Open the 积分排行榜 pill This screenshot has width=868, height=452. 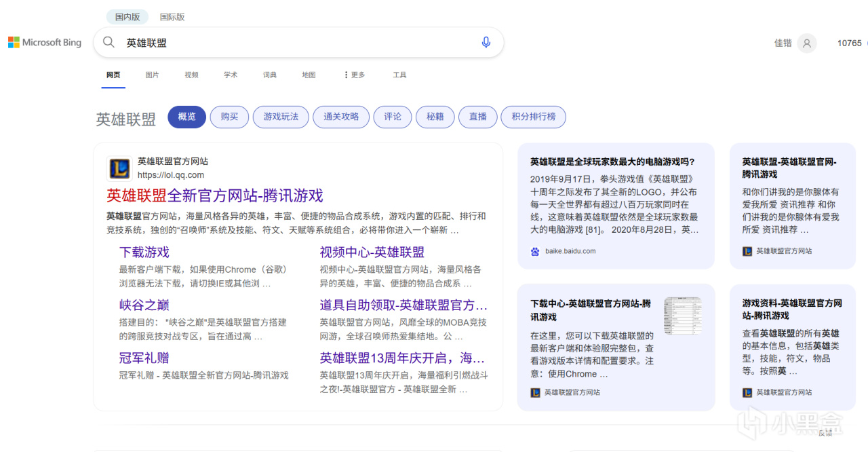pos(534,117)
